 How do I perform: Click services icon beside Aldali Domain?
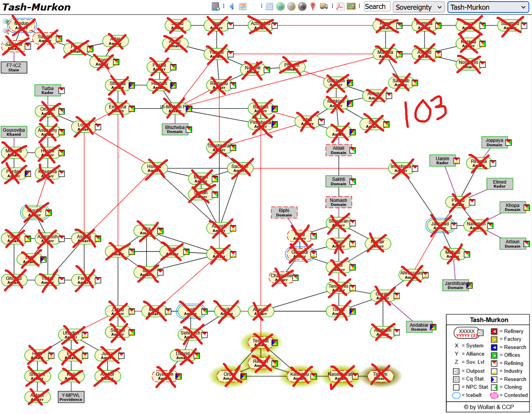353,150
